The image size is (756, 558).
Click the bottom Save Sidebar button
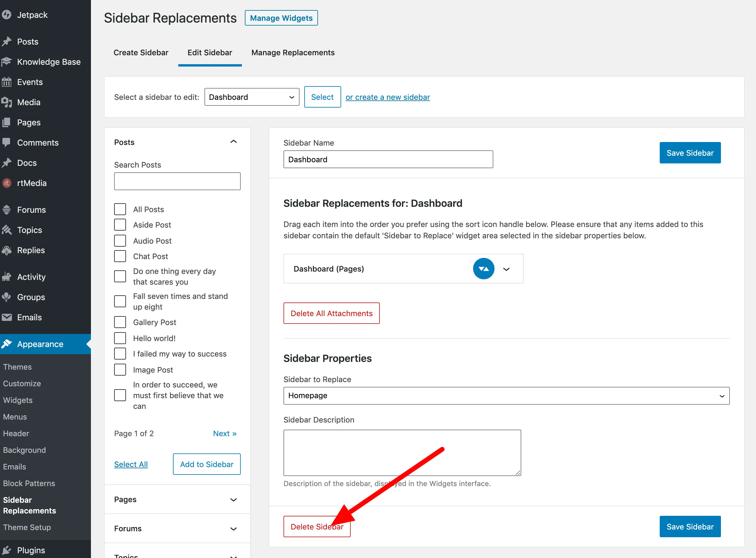tap(690, 527)
